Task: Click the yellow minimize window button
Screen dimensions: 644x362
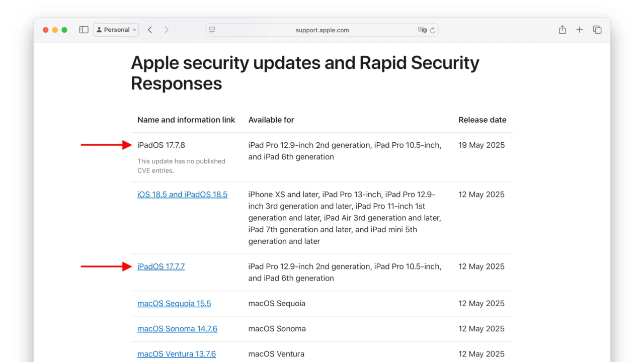Action: [55, 30]
